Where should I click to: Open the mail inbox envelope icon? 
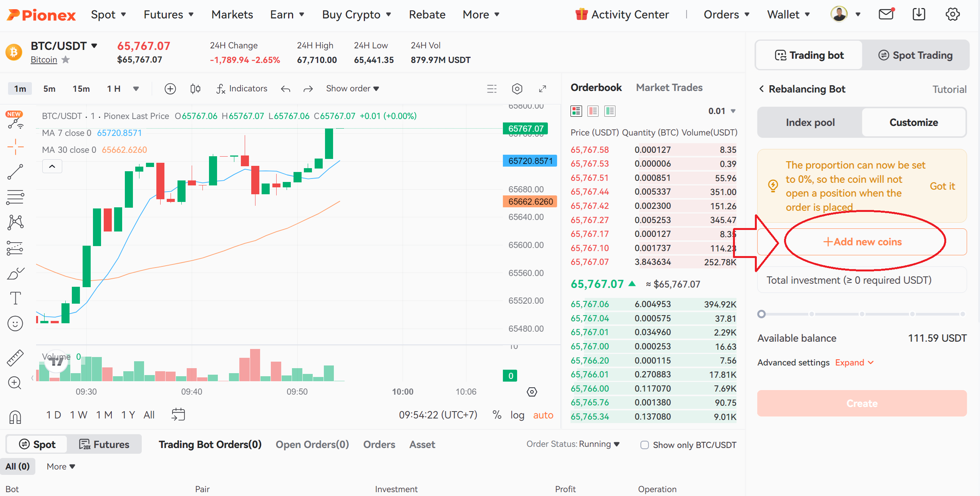point(886,14)
